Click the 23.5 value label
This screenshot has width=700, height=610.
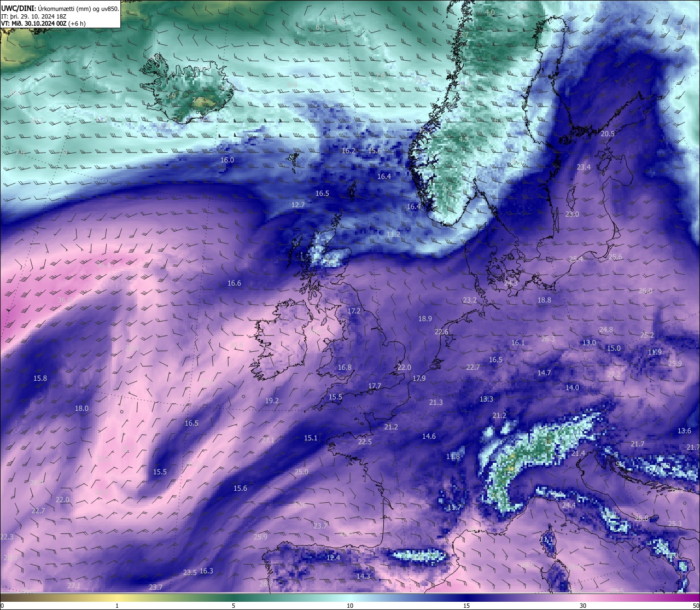click(190, 572)
